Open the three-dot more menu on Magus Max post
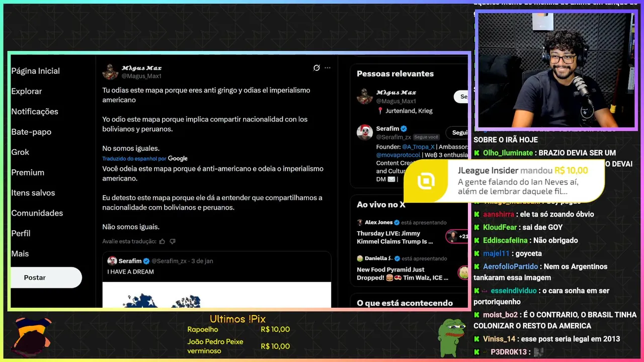 (x=328, y=68)
